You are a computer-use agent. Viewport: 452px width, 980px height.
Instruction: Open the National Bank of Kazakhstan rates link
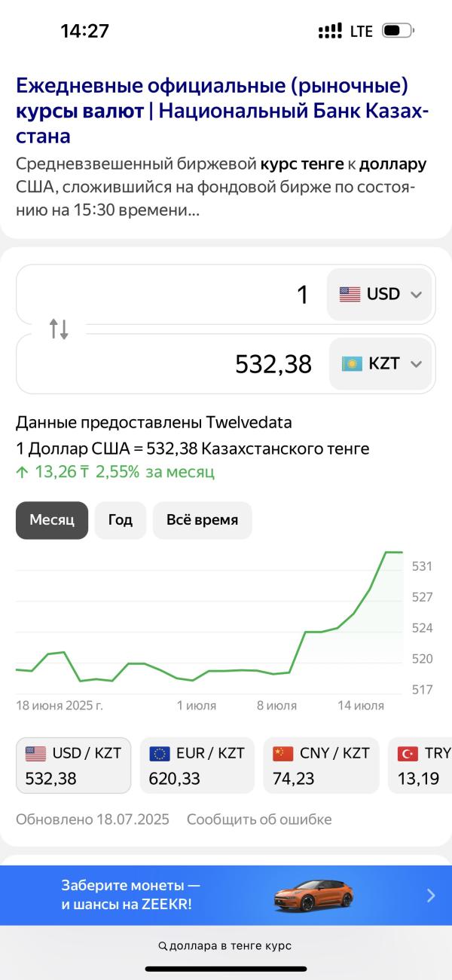click(x=222, y=112)
